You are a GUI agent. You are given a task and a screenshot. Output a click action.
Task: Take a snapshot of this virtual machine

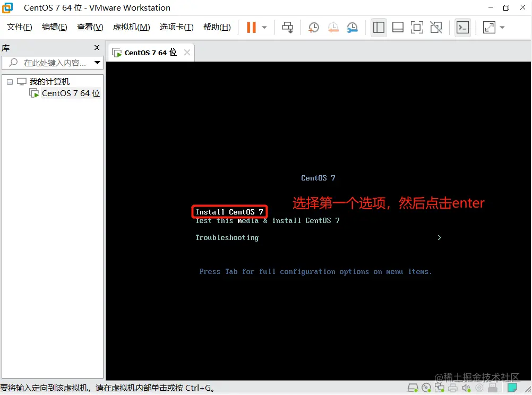click(313, 27)
